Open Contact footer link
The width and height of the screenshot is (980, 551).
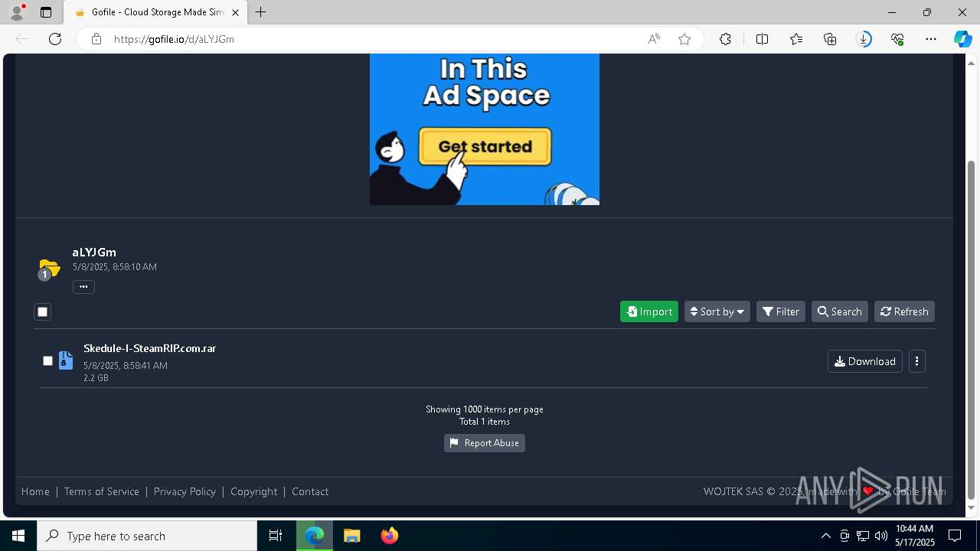point(310,491)
